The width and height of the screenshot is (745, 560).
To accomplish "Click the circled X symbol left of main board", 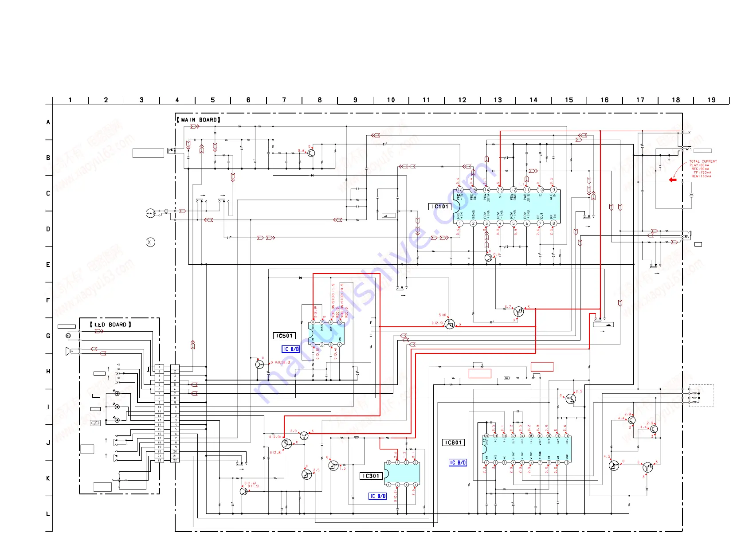I will click(151, 242).
